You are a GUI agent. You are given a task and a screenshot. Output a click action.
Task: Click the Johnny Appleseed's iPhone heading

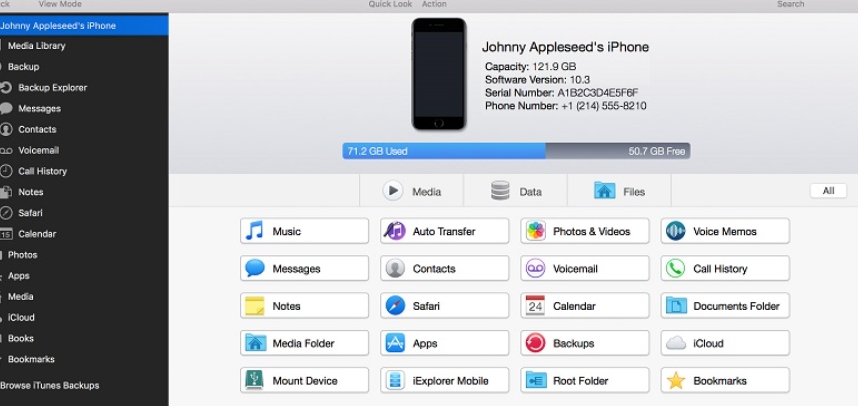pos(565,47)
